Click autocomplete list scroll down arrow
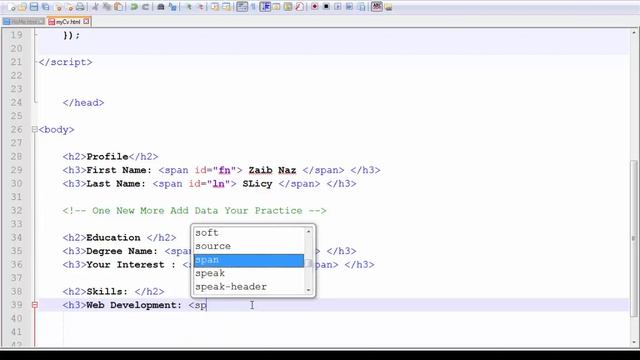This screenshot has height=360, width=640. click(309, 290)
